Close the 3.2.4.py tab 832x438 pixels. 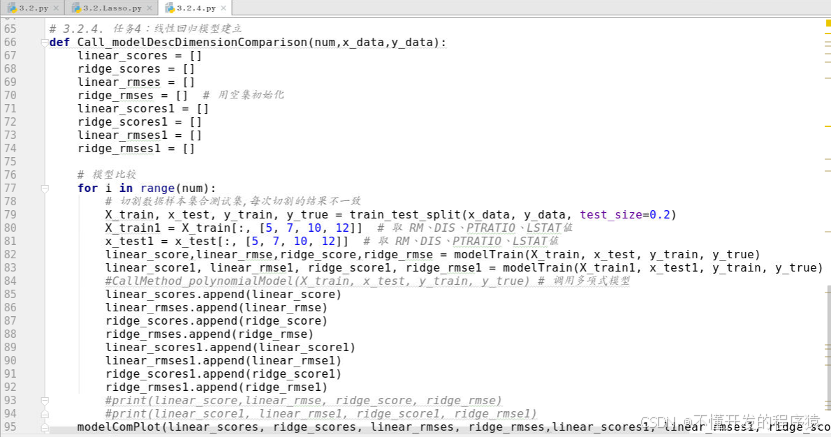pyautogui.click(x=224, y=8)
